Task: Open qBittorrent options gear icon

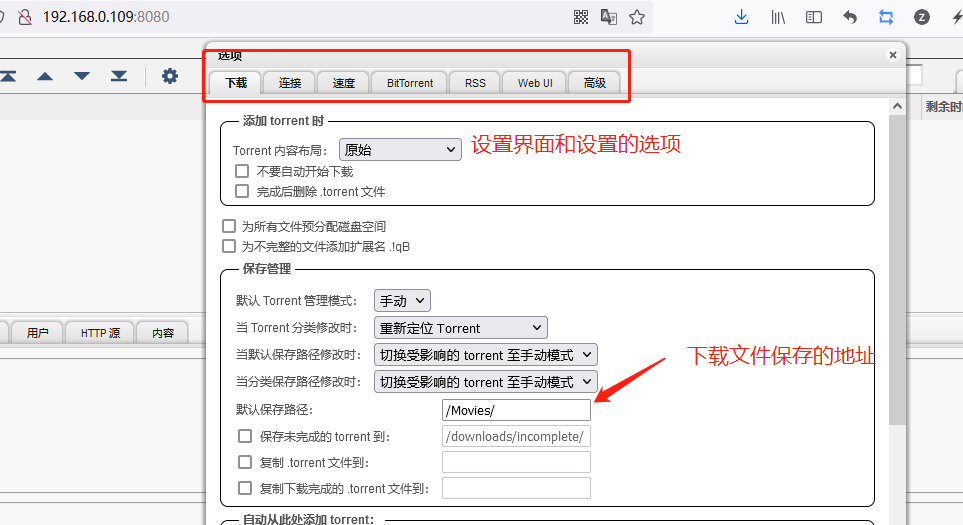Action: (170, 76)
